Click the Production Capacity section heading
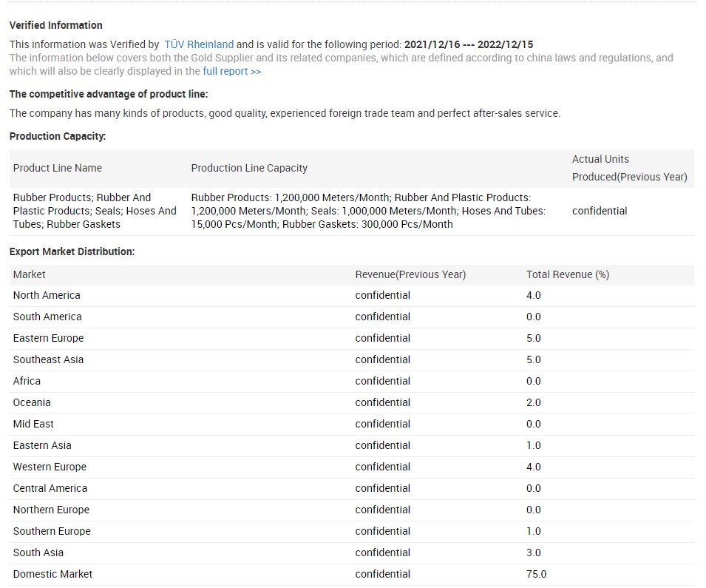The image size is (706, 588). (58, 136)
